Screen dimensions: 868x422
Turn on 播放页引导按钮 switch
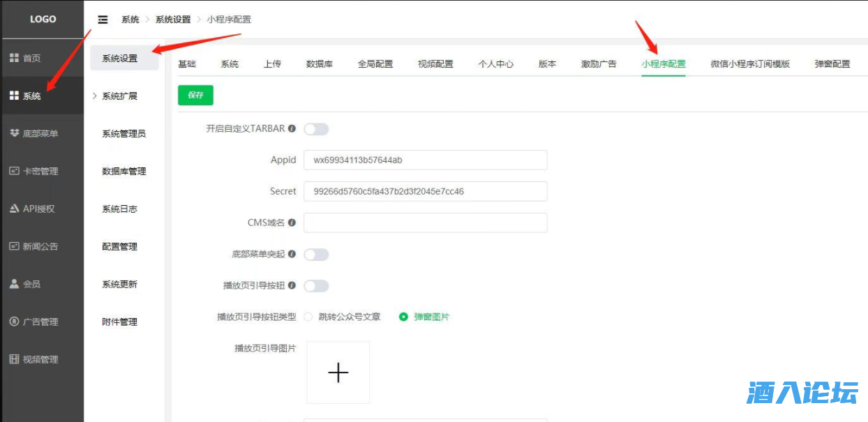[x=316, y=286]
